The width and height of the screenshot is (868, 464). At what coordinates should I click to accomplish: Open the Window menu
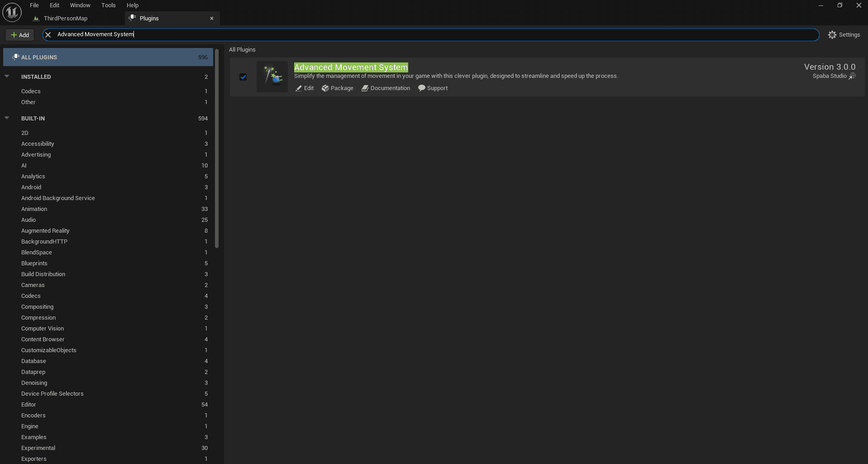[x=80, y=5]
